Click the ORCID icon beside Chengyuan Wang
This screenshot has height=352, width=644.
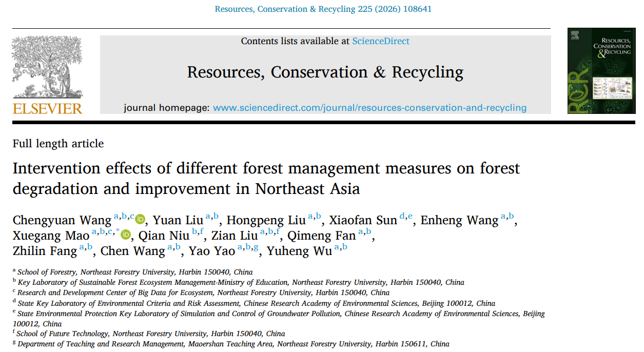tap(141, 220)
